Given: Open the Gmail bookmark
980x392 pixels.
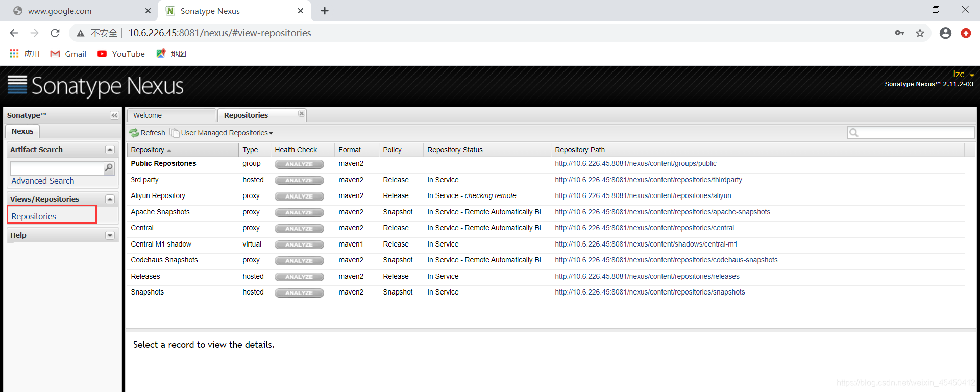Looking at the screenshot, I should [x=68, y=54].
